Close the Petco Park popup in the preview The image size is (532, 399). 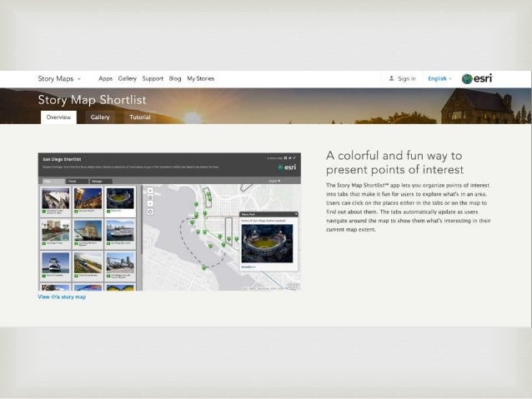click(296, 214)
